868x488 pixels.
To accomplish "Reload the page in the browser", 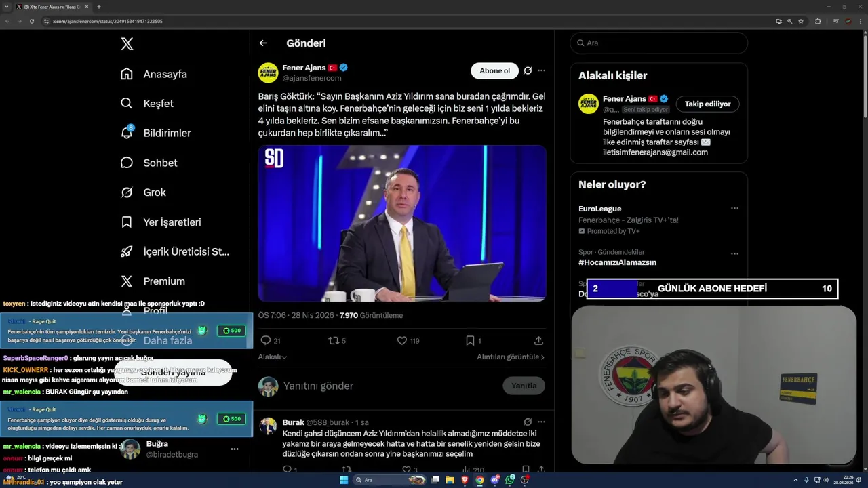I will point(32,21).
